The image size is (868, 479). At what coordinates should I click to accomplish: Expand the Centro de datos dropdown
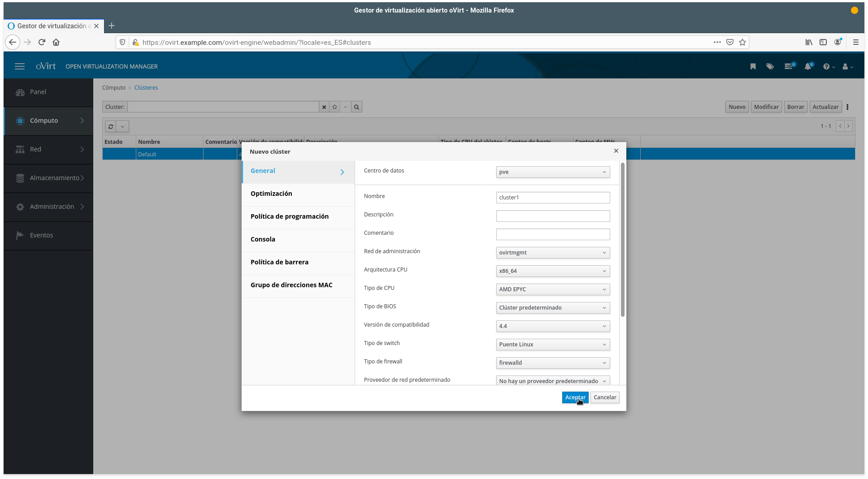552,172
